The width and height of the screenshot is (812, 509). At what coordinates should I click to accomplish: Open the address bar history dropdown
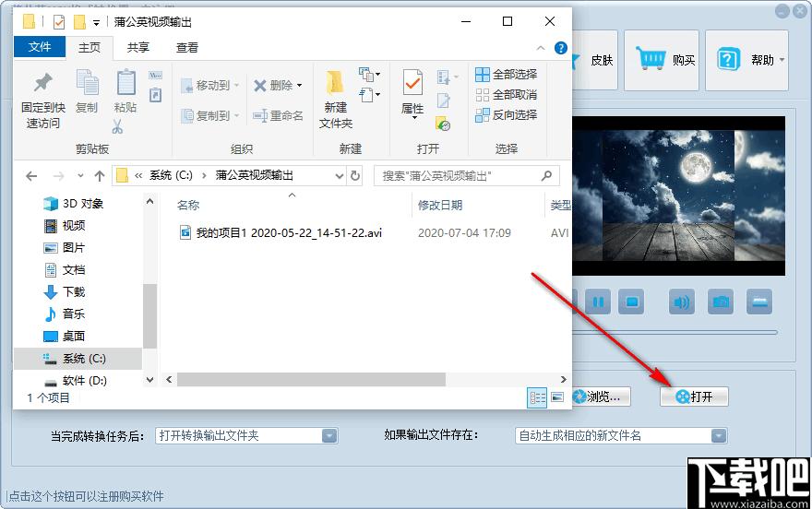tap(340, 176)
